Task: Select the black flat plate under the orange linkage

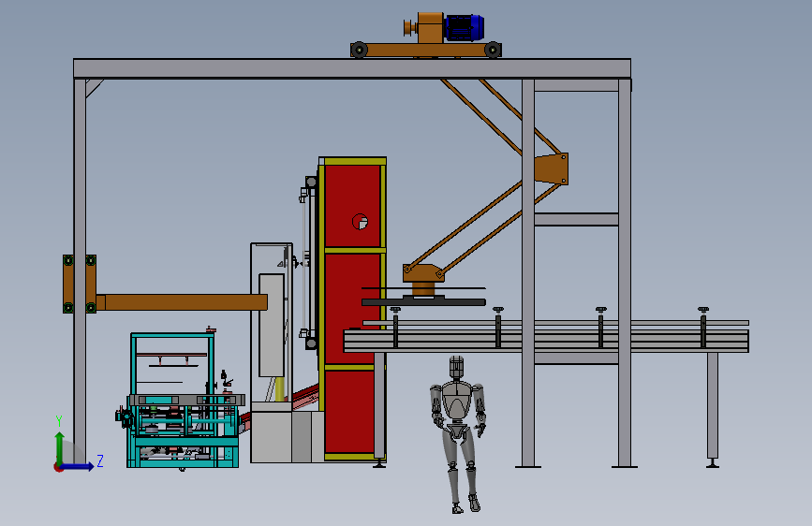Action: 423,301
